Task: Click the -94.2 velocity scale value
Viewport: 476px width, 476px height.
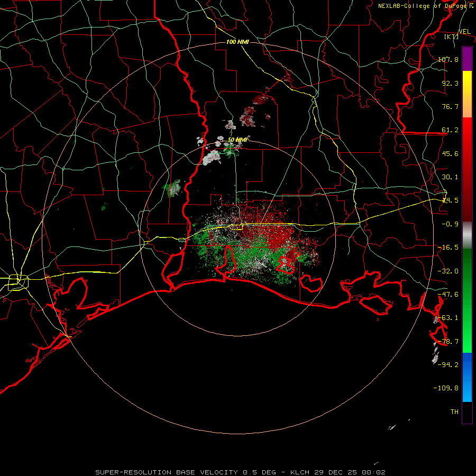Action: 448,364
